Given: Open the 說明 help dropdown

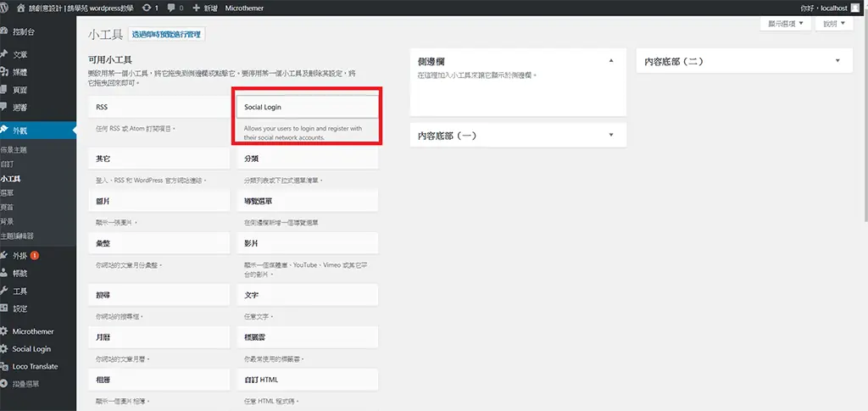Looking at the screenshot, I should pos(834,24).
